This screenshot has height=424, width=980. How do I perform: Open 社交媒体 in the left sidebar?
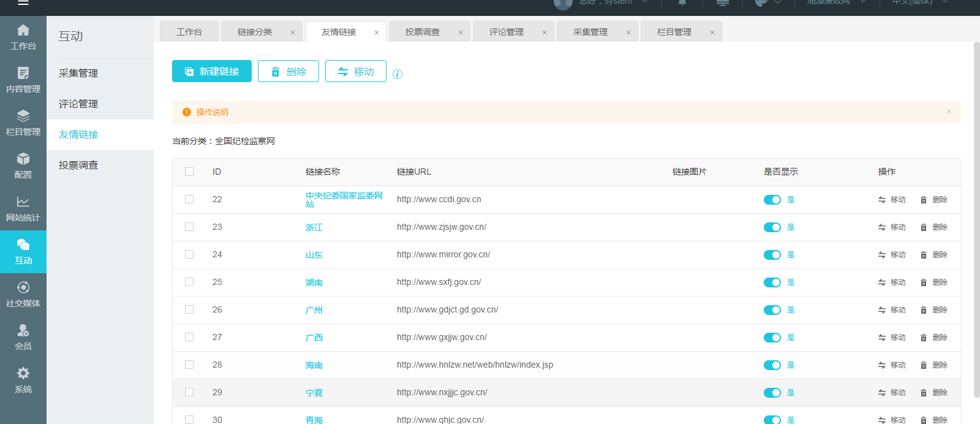tap(23, 294)
